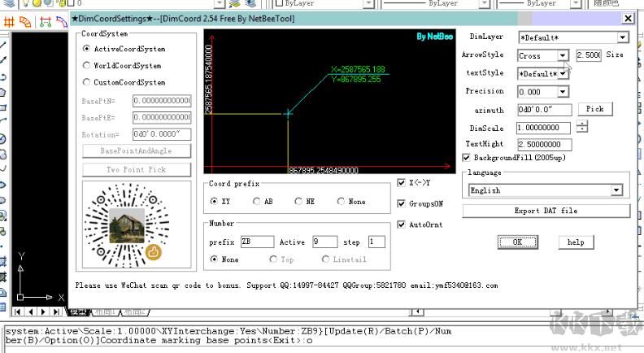Select the polygon tool in left toolbar
This screenshot has width=644, height=353.
pyautogui.click(x=4, y=92)
